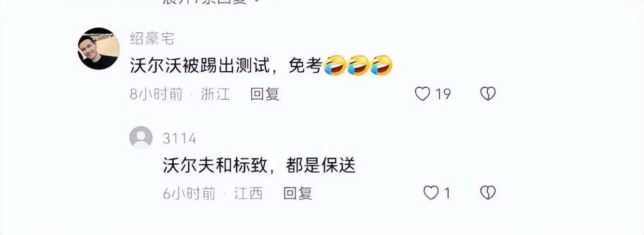Screen dimensions: 644x235
Task: Select the comment text 沃尔沃被踢出测试
Action: coord(198,65)
